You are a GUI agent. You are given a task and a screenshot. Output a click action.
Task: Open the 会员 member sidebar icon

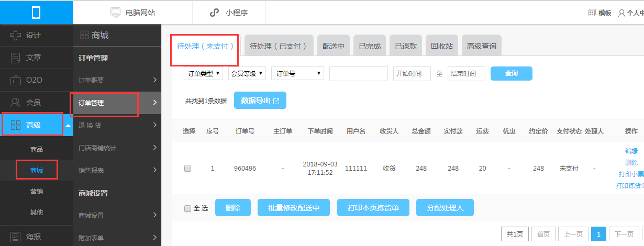[16, 103]
